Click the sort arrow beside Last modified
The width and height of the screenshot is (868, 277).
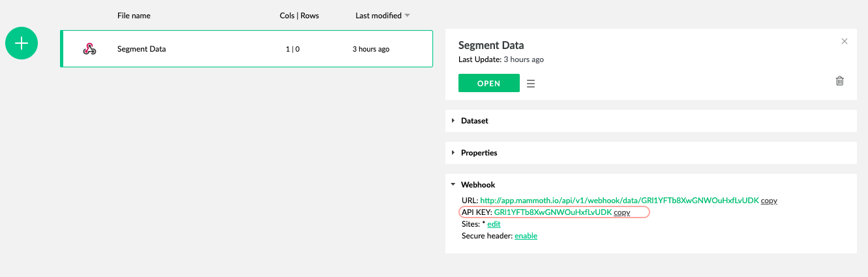click(408, 16)
